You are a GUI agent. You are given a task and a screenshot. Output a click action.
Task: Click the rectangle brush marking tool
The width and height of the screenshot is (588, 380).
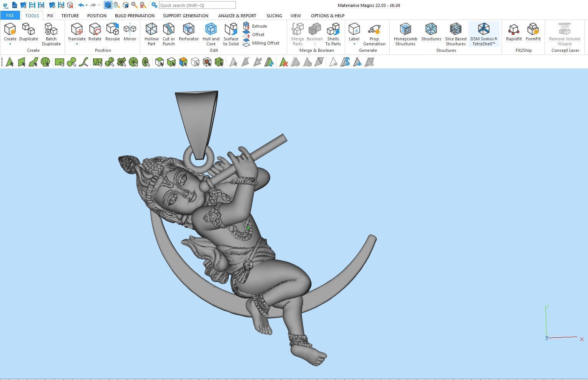click(x=59, y=62)
